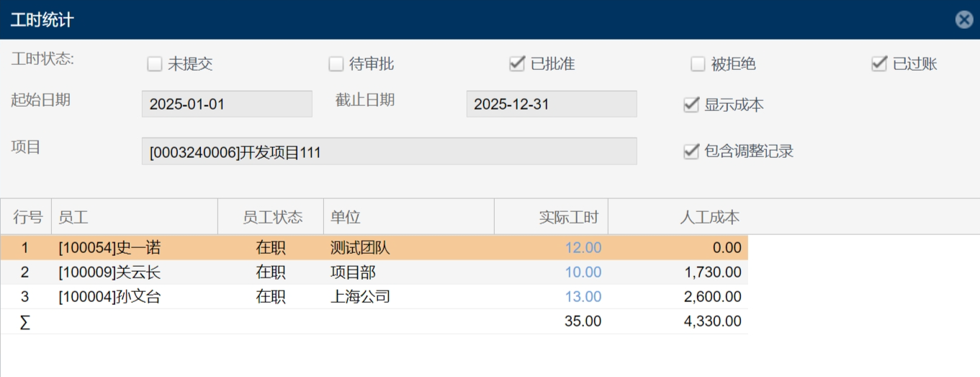
Task: Click the 起始日期 date field
Action: point(227,104)
